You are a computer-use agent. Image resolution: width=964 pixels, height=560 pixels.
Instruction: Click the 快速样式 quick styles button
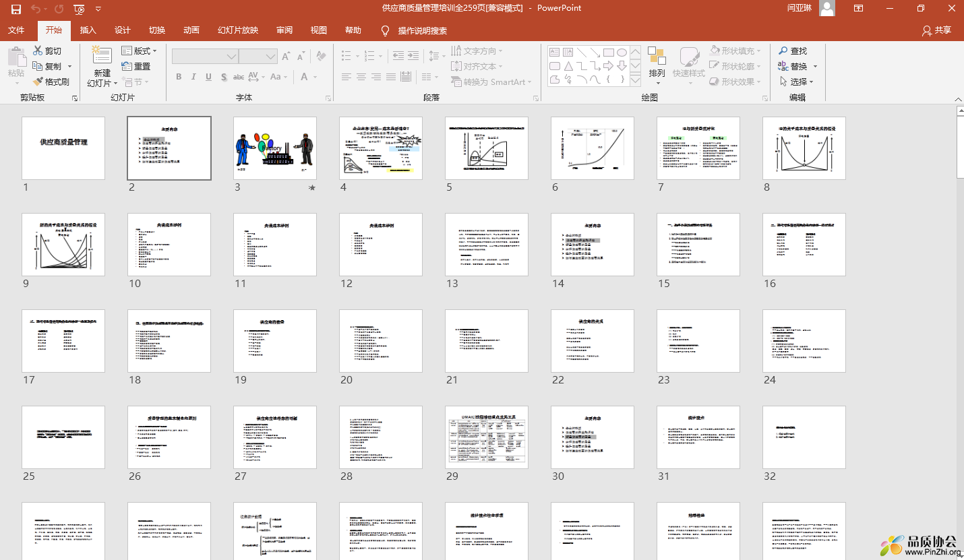click(688, 65)
